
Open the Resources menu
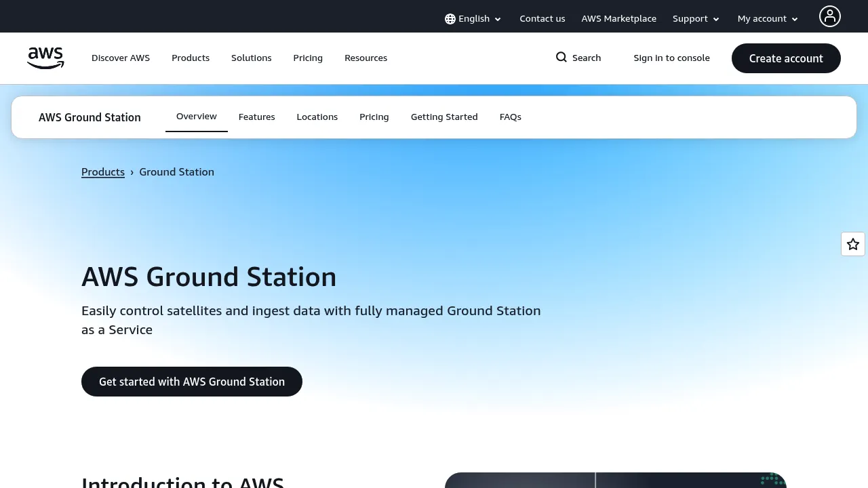[x=366, y=58]
